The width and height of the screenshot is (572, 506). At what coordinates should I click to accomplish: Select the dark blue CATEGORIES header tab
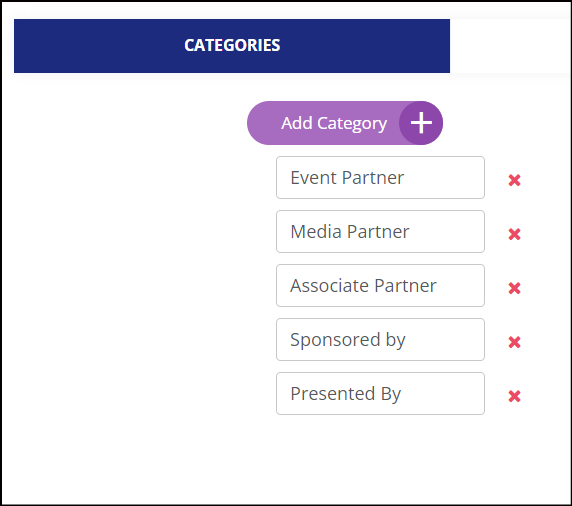(x=232, y=46)
